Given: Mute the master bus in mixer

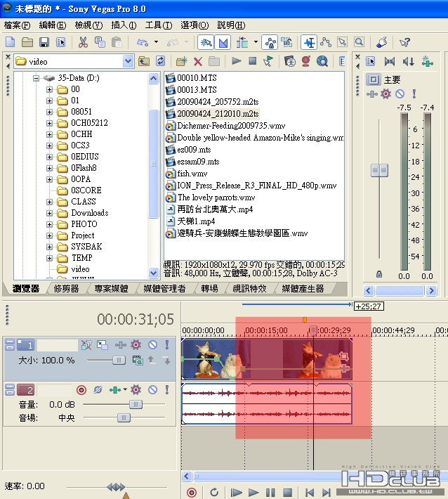Looking at the screenshot, I should click(x=400, y=93).
